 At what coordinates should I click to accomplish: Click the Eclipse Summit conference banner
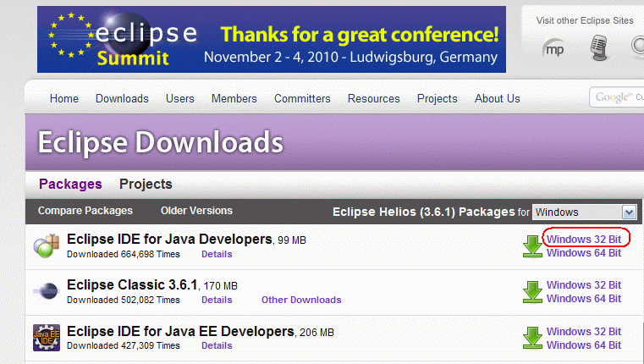pyautogui.click(x=272, y=40)
